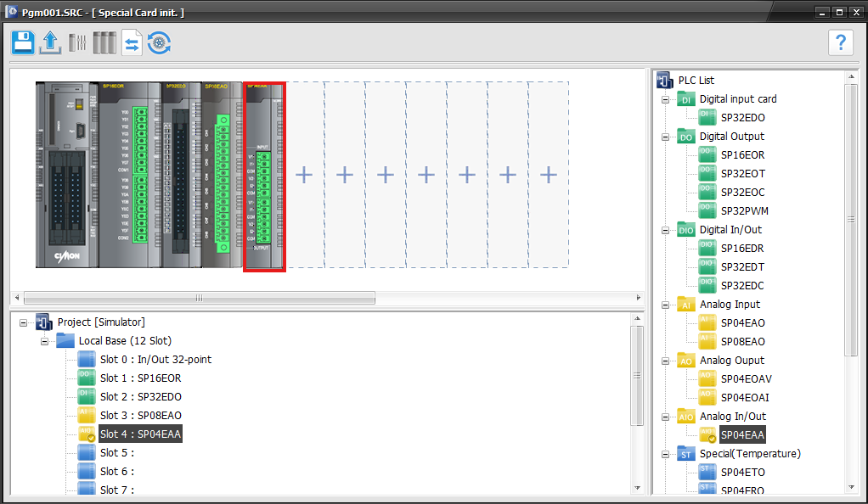
Task: Select the SP32EDO module in the rack
Action: coord(182,175)
